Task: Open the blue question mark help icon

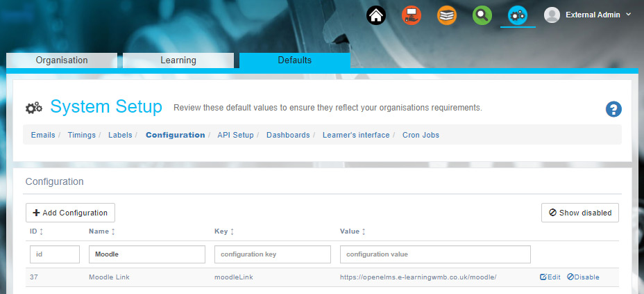Action: pyautogui.click(x=613, y=109)
